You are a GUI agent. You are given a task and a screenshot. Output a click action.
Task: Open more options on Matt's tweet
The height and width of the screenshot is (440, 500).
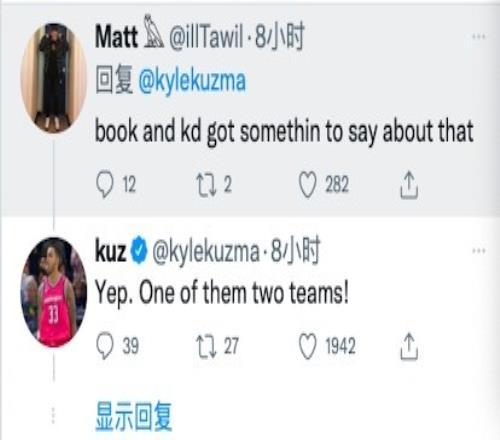pyautogui.click(x=479, y=37)
